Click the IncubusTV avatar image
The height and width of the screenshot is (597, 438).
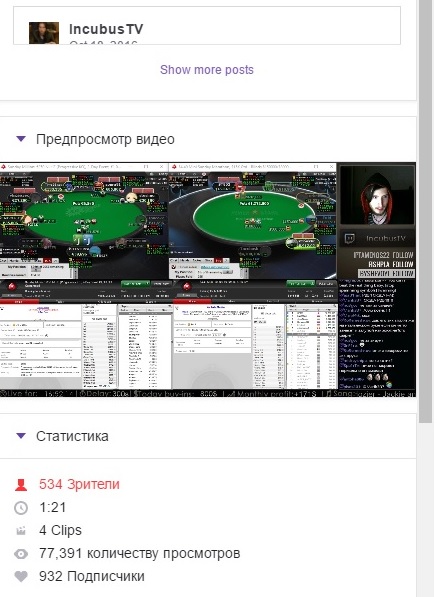[x=44, y=33]
